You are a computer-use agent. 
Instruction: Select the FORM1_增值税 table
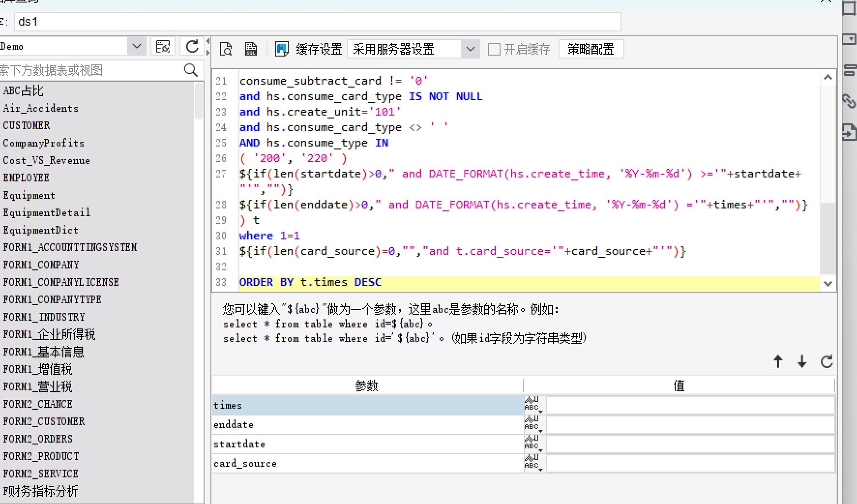coord(38,369)
